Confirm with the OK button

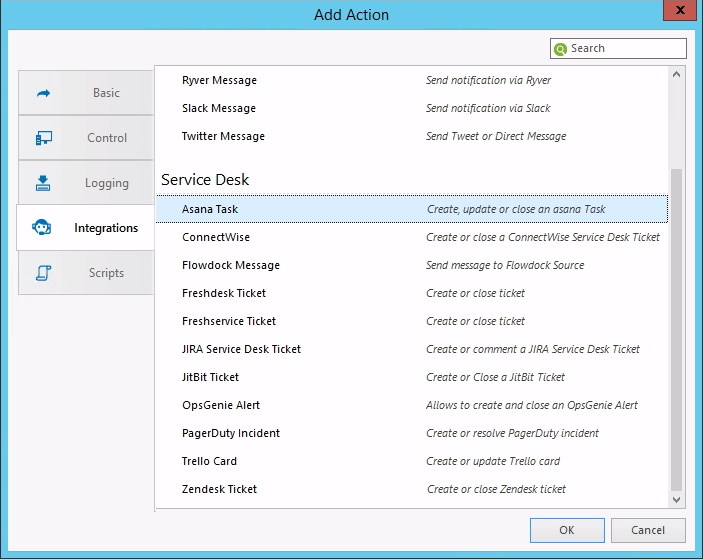(x=567, y=530)
